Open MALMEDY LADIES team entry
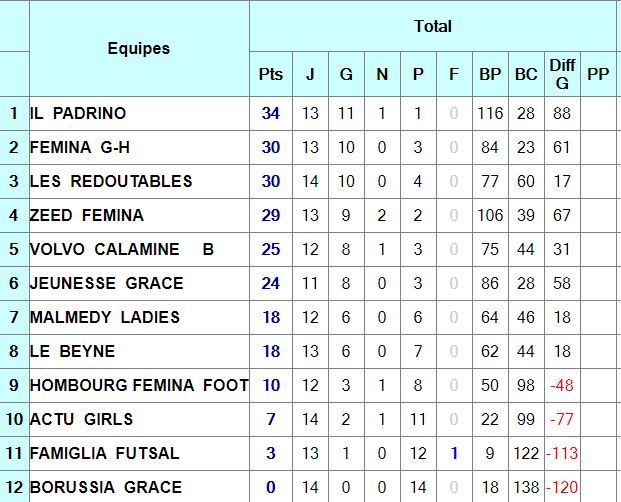Screen dimensions: 621x502 [105, 318]
